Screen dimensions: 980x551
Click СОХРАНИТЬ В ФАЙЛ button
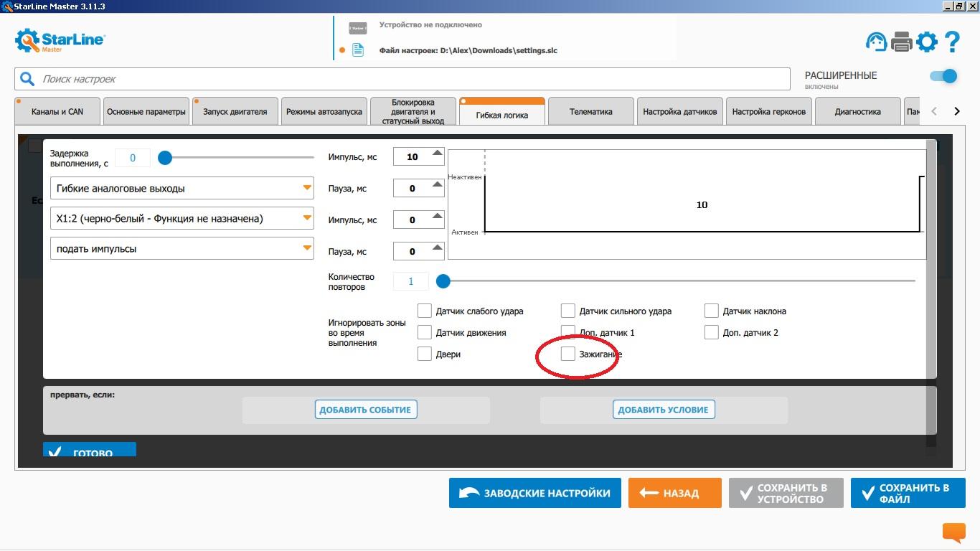(x=908, y=493)
